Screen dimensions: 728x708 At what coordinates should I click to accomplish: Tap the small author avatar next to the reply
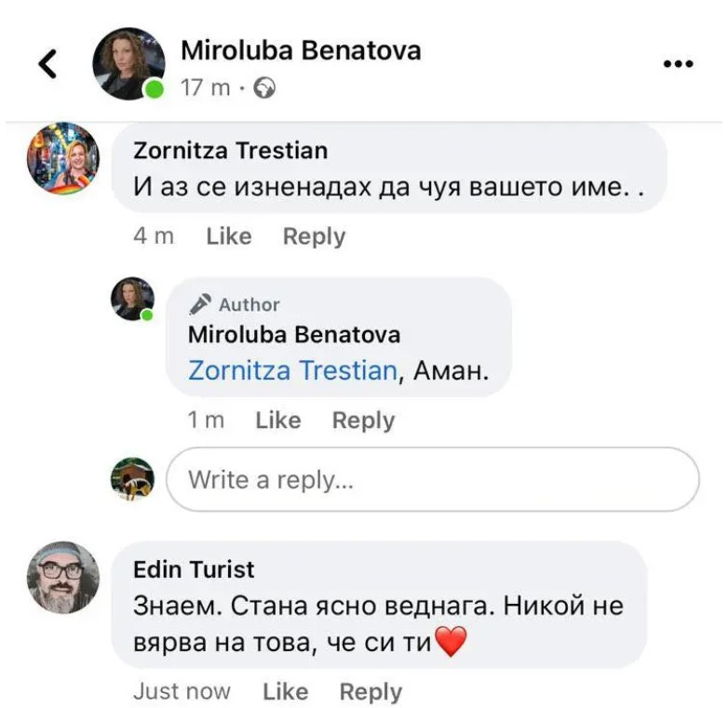tap(132, 299)
